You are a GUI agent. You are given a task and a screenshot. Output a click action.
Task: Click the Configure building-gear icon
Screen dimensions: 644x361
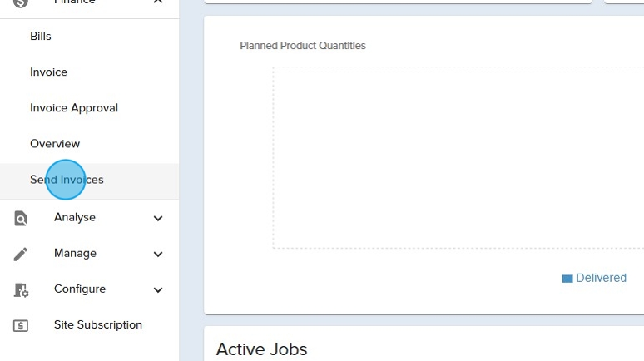(x=21, y=290)
